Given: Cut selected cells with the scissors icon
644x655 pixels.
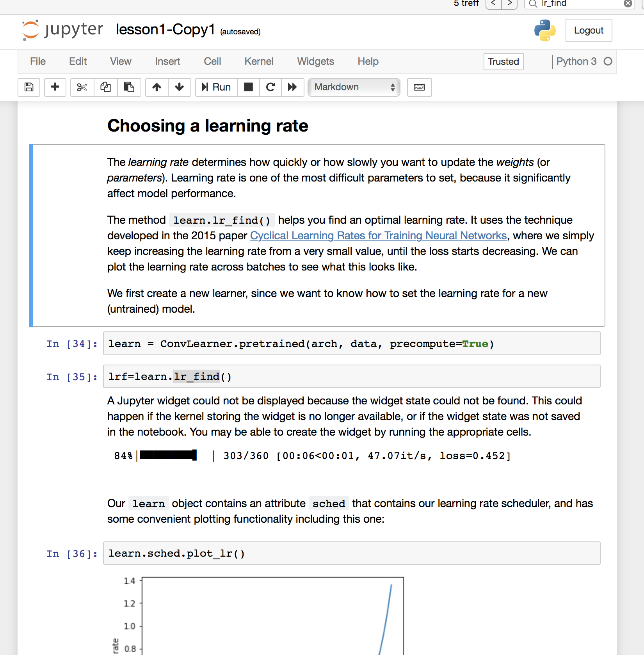Looking at the screenshot, I should [x=82, y=87].
